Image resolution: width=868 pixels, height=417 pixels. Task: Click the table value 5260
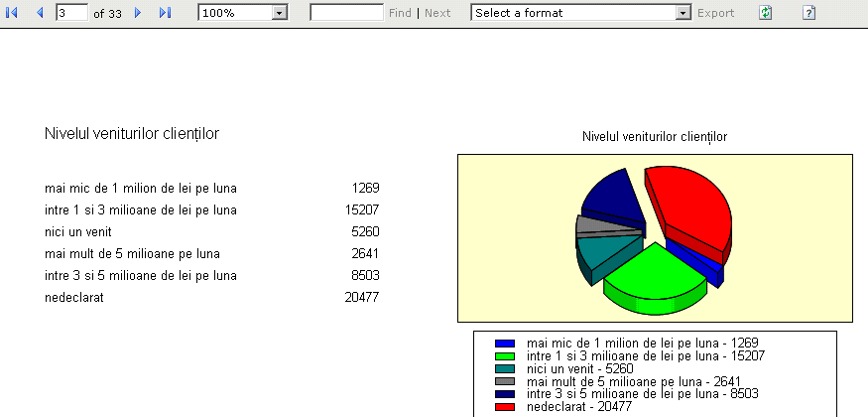point(365,231)
